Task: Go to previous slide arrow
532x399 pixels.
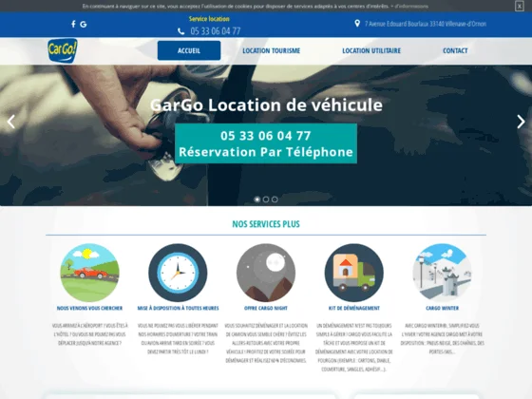Action: click(10, 122)
